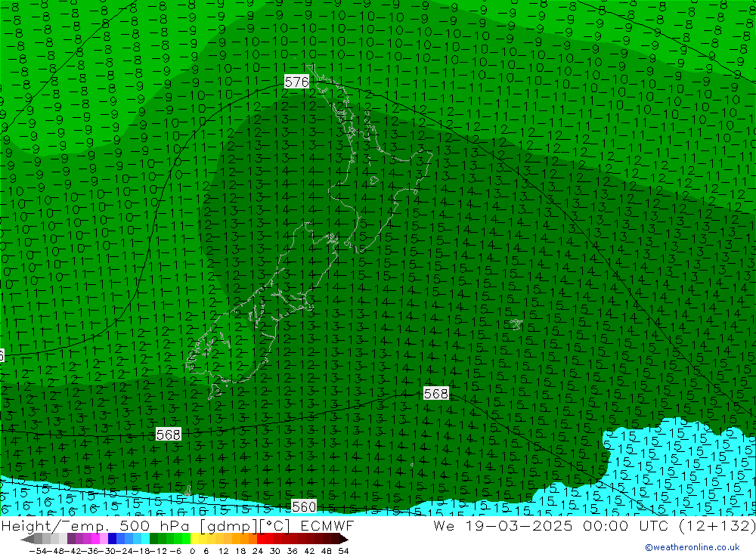Image resolution: width=756 pixels, height=554 pixels.
Task: Click the gray left arrow of the scale
Action: (x=27, y=539)
